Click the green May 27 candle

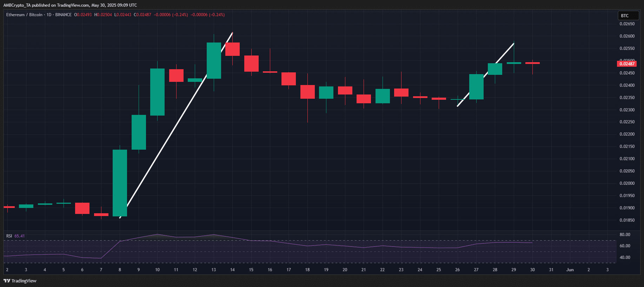[476, 87]
